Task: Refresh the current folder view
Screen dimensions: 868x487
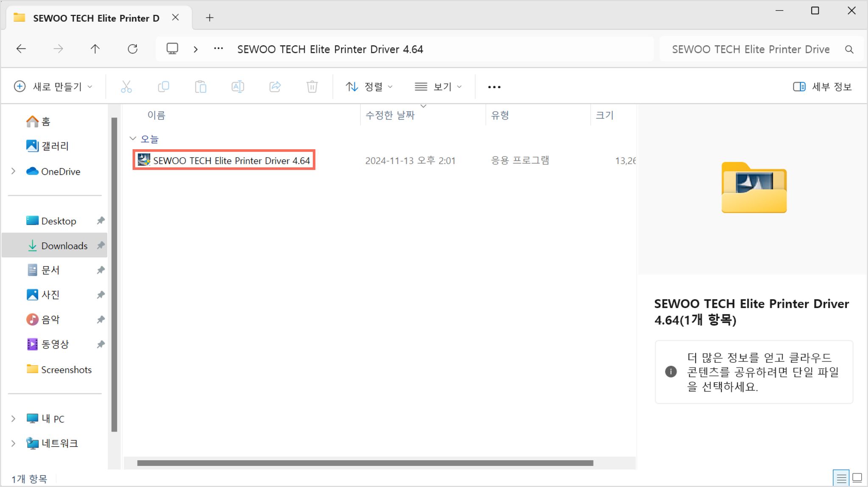Action: pos(133,49)
